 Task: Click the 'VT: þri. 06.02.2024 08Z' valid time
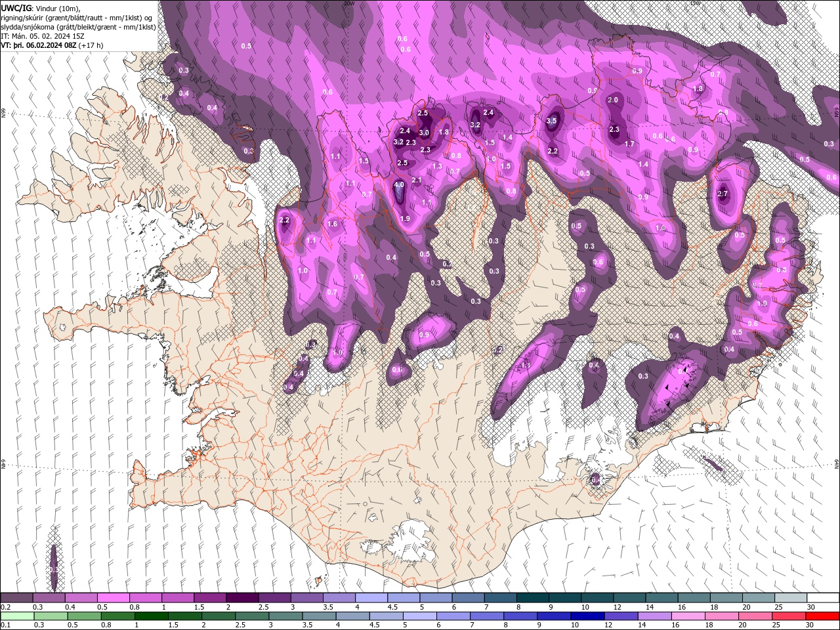[39, 45]
